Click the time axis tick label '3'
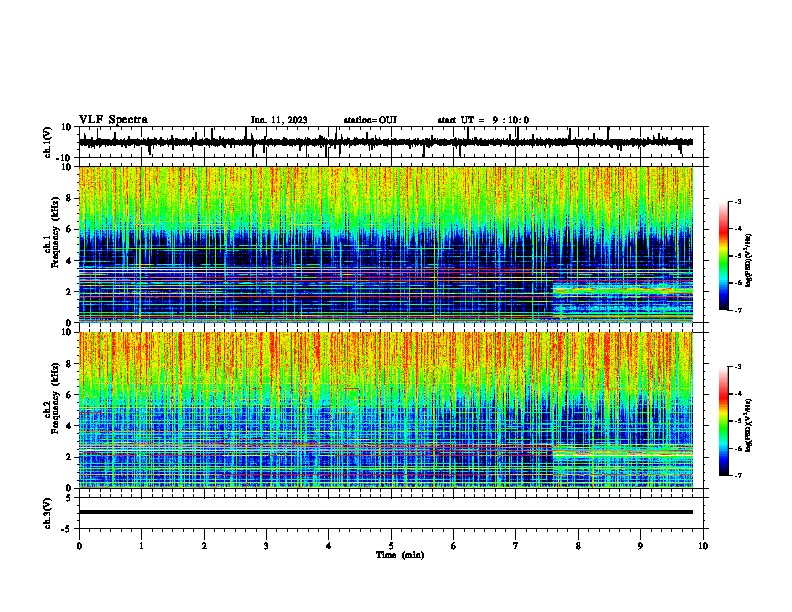 click(266, 546)
